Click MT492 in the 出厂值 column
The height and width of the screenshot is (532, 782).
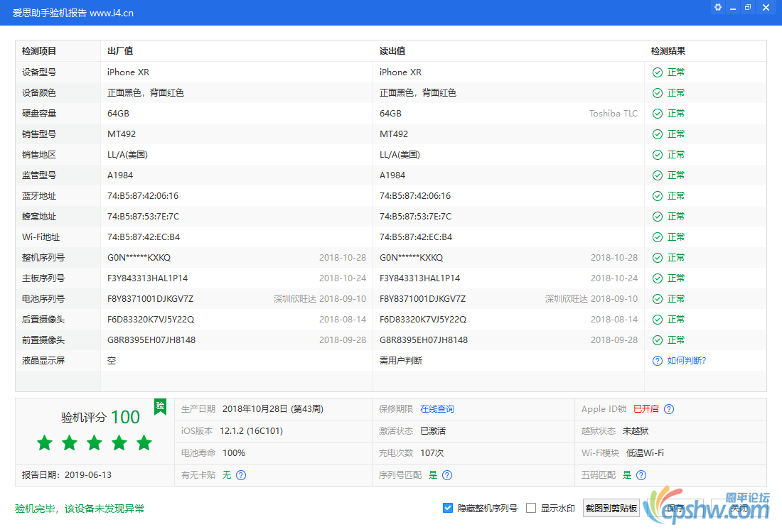[122, 134]
